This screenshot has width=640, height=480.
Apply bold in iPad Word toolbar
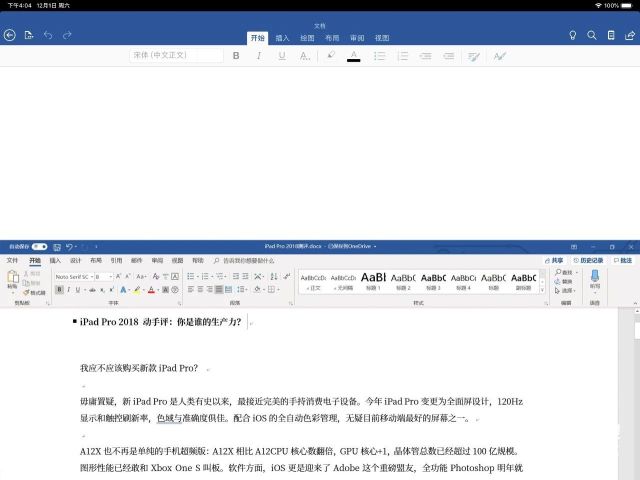click(236, 56)
